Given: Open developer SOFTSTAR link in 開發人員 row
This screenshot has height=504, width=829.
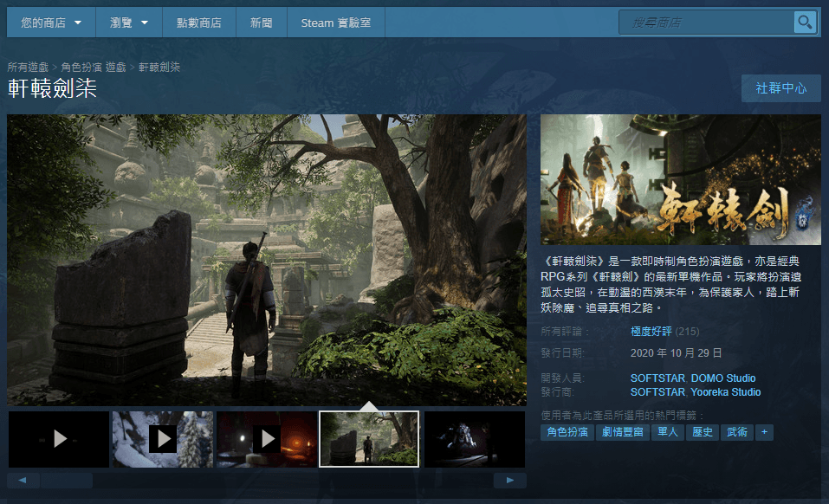Looking at the screenshot, I should pos(657,378).
